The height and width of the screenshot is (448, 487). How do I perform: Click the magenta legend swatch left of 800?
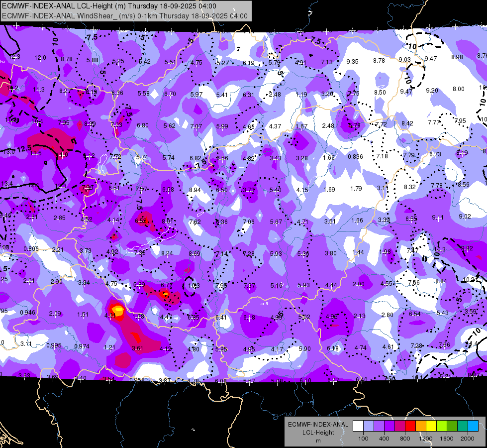point(400,426)
